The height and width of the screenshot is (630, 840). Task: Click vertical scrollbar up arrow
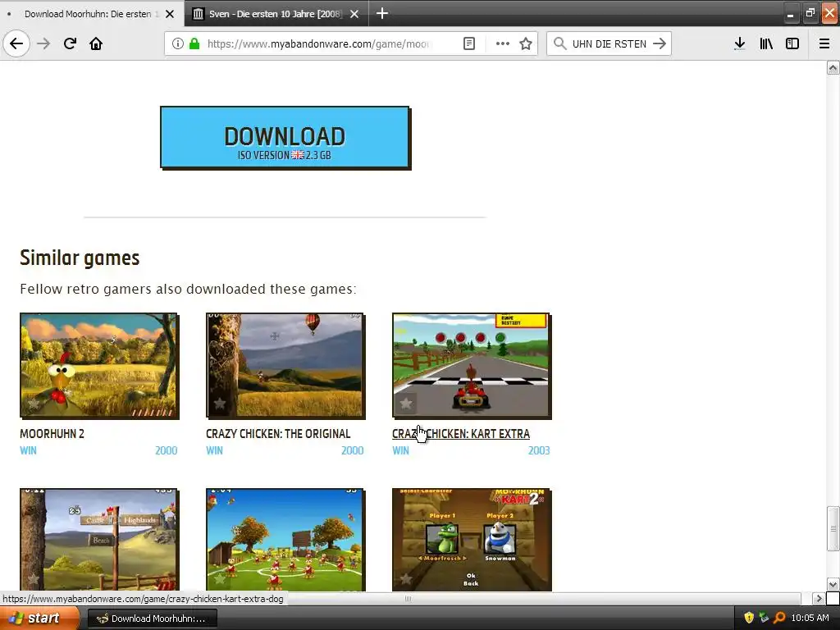(833, 67)
